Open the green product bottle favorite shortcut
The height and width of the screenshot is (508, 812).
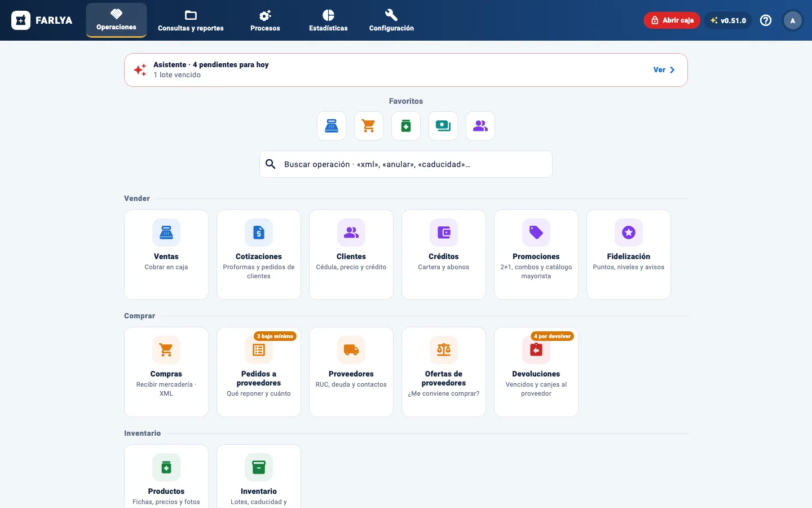coord(406,126)
